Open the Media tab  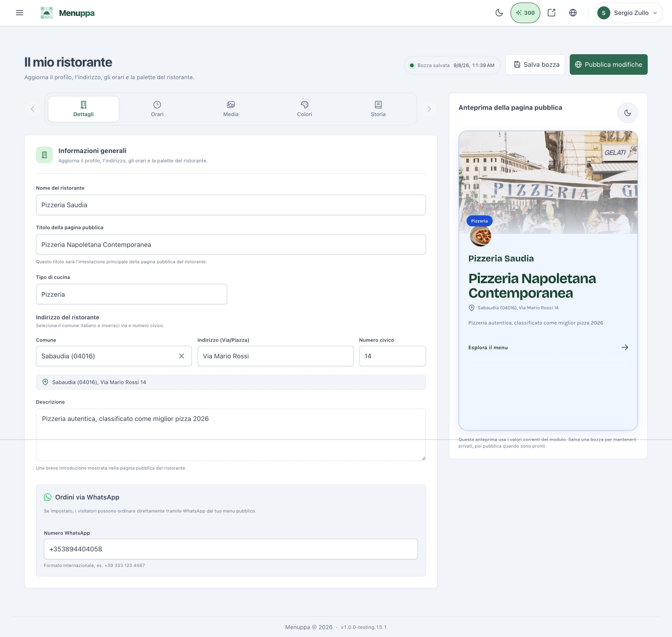point(231,109)
